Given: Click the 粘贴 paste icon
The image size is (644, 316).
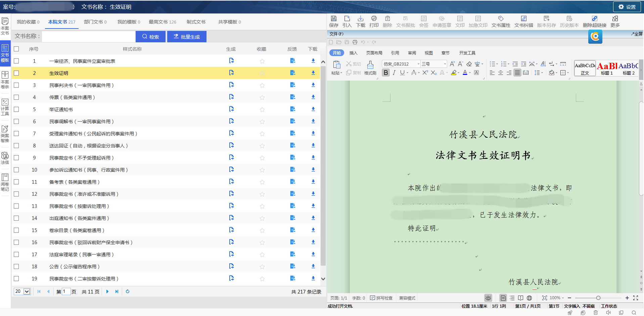Looking at the screenshot, I should click(x=336, y=65).
